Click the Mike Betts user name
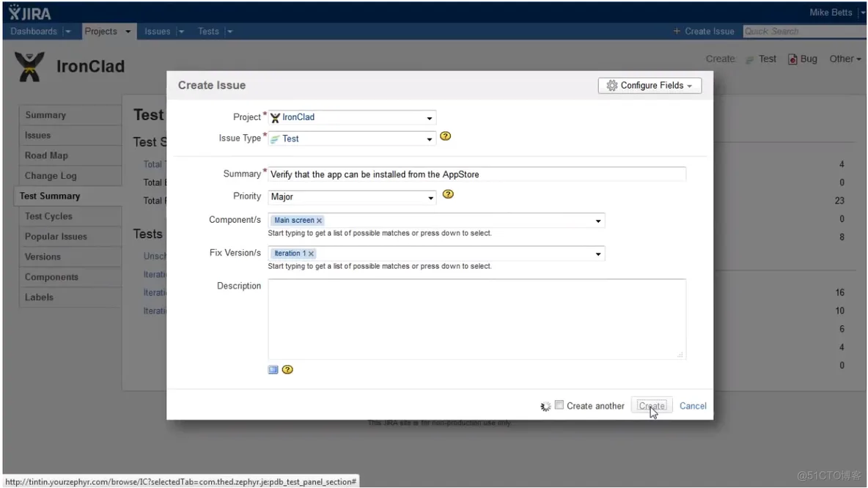868x488 pixels. pyautogui.click(x=831, y=12)
